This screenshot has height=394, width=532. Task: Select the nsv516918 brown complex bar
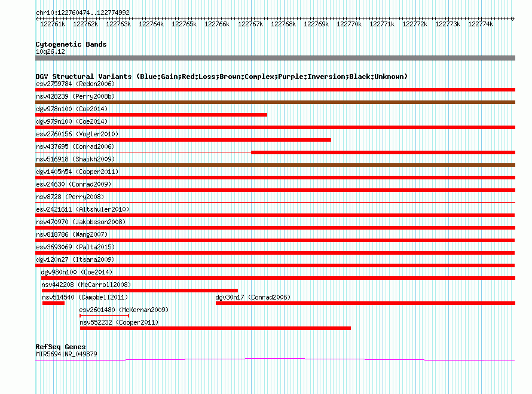(x=275, y=165)
